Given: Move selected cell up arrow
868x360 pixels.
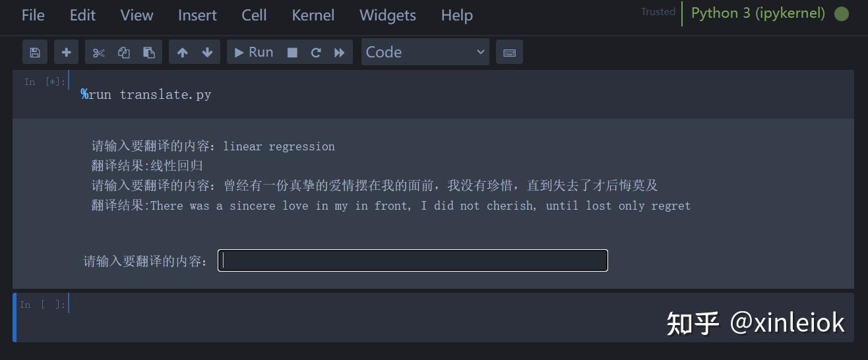Looking at the screenshot, I should pyautogui.click(x=183, y=52).
